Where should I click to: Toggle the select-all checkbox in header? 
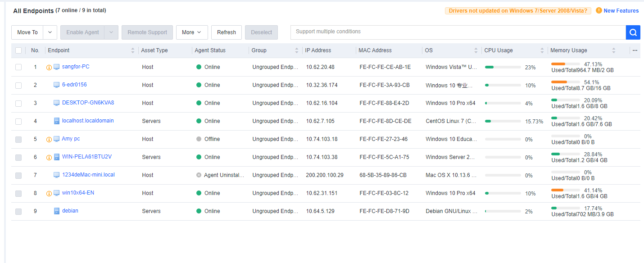[x=18, y=50]
